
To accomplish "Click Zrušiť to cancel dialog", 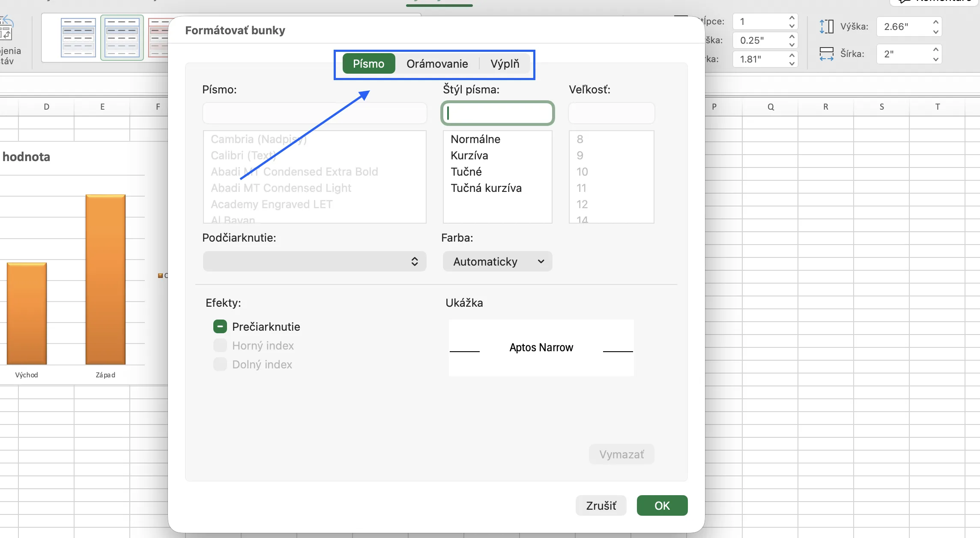I will tap(601, 506).
